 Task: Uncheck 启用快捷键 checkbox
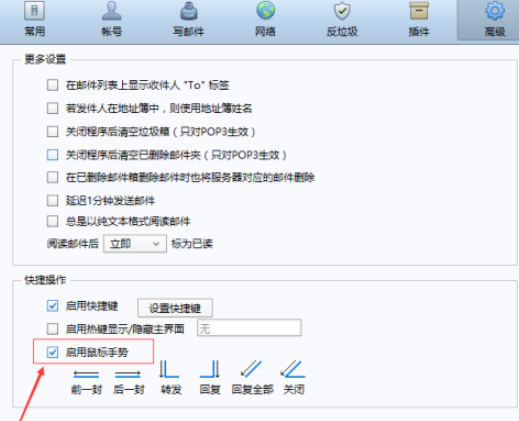pyautogui.click(x=52, y=306)
